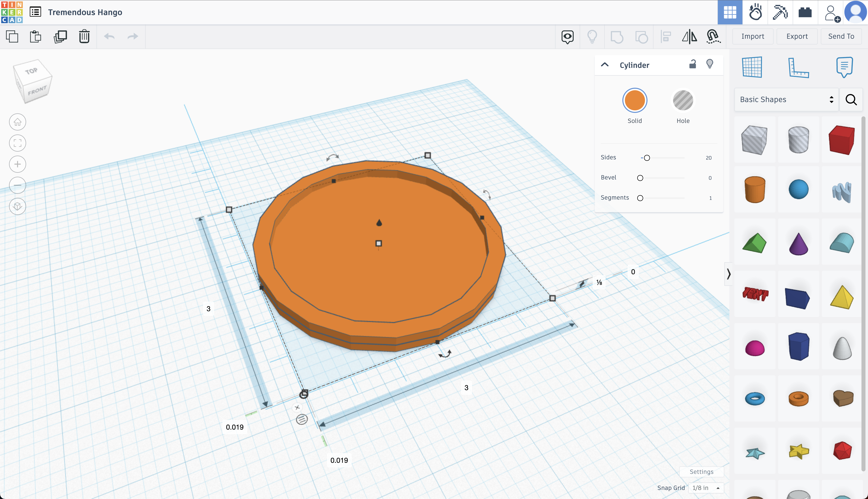Screen dimensions: 868x499
Task: Click the Copy icon in toolbar
Action: pos(12,36)
